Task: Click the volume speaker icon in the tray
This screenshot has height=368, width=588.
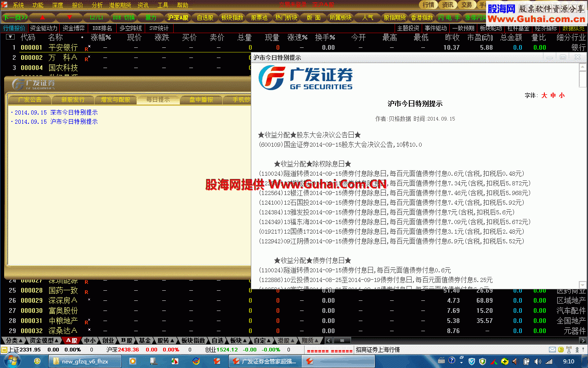Action: click(538, 362)
